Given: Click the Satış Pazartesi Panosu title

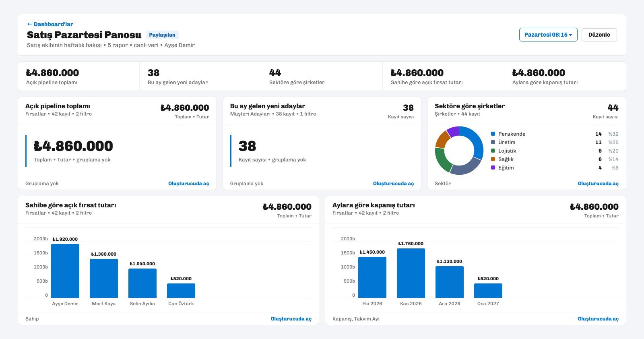Looking at the screenshot, I should (84, 35).
